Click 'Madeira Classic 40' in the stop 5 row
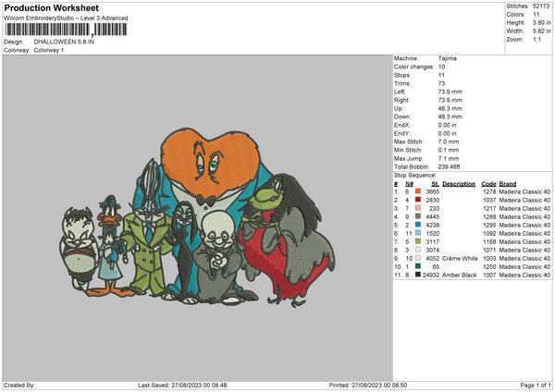The image size is (555, 392). [x=524, y=225]
